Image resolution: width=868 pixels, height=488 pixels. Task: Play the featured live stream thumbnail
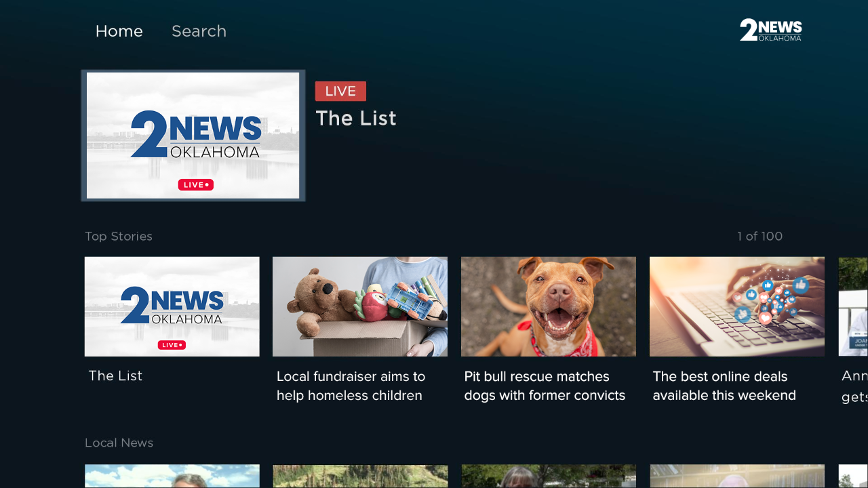pos(193,136)
